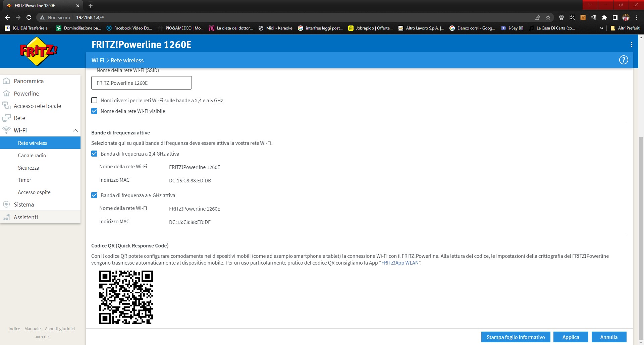The image size is (644, 345).
Task: Toggle the browser side panel icon
Action: coord(615,17)
